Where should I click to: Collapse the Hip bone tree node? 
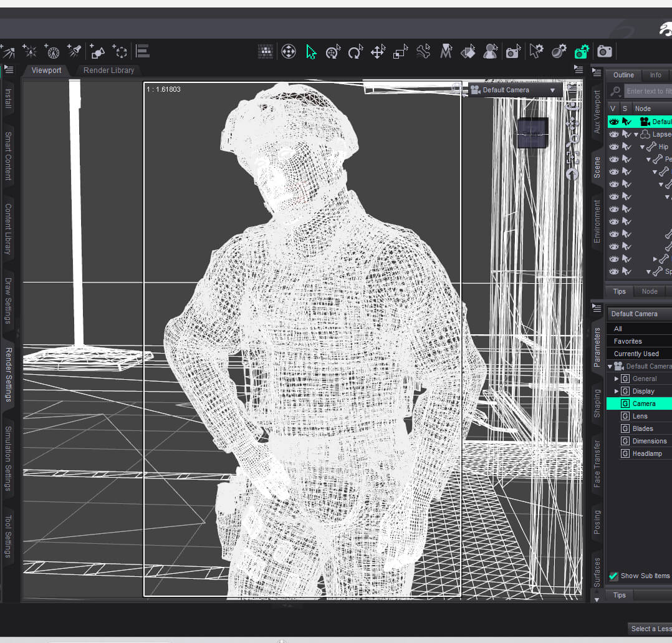(x=642, y=147)
